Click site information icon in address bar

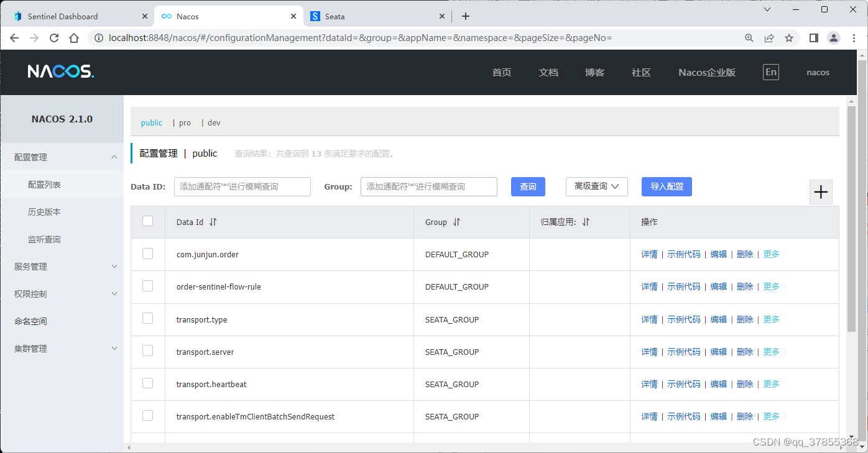tap(98, 38)
